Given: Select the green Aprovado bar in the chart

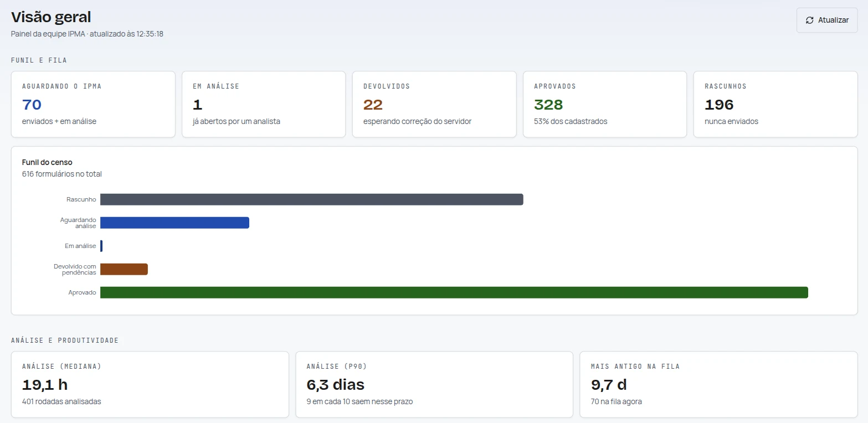Looking at the screenshot, I should tap(454, 292).
